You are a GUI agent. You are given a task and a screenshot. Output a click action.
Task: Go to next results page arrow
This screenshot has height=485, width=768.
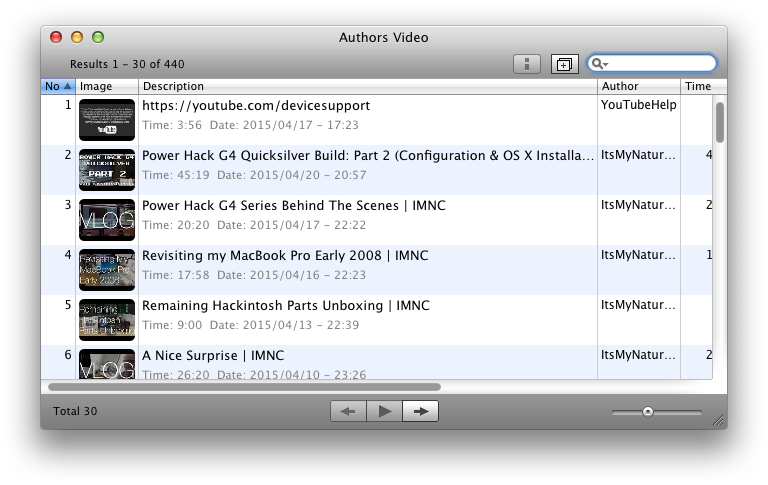[420, 411]
